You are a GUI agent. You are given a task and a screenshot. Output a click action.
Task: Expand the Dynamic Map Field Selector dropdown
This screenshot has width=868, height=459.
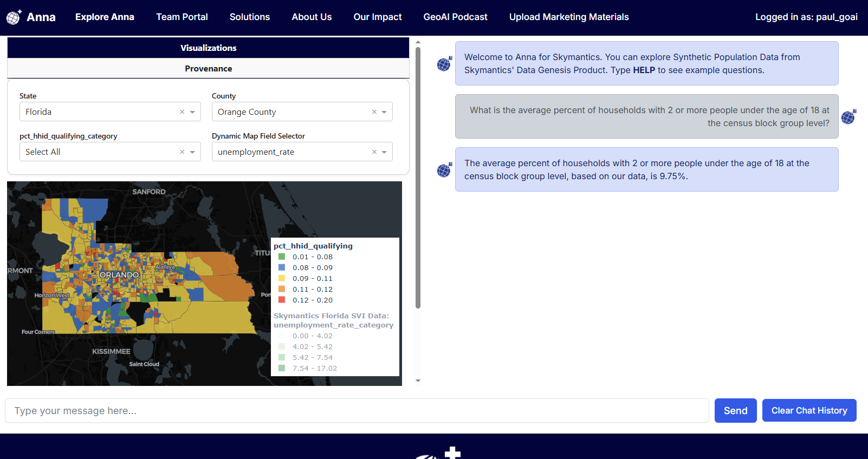tap(384, 152)
